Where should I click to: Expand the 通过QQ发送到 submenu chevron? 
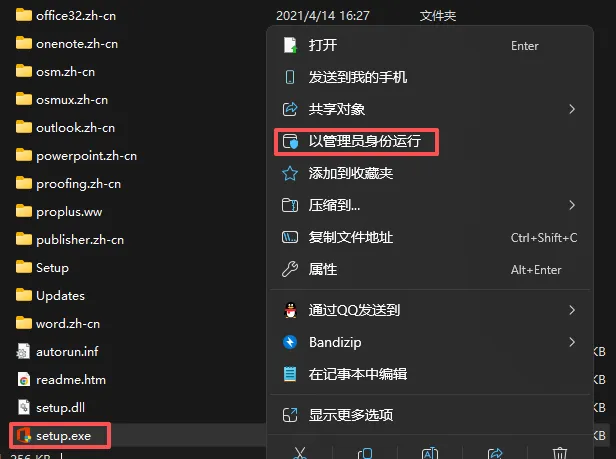coord(572,310)
